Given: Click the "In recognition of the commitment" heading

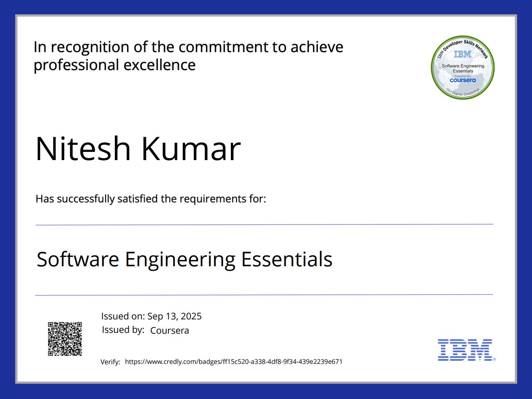Looking at the screenshot, I should point(188,47).
